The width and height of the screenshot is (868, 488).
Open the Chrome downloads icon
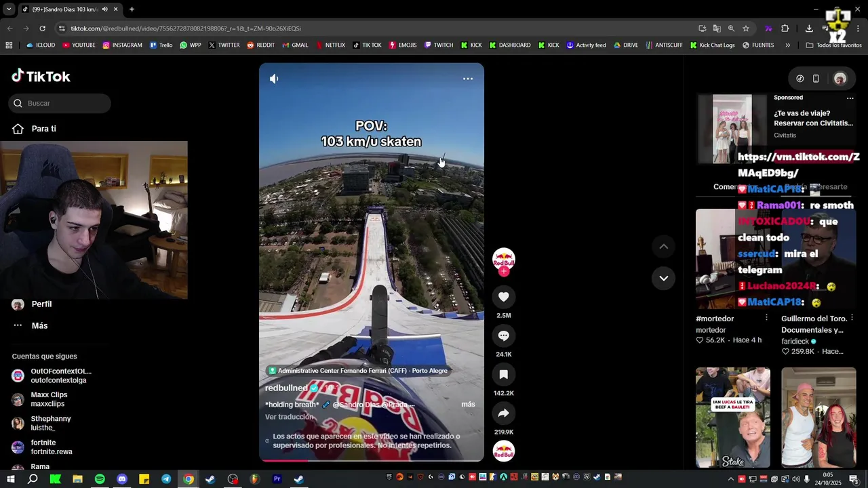(x=809, y=28)
